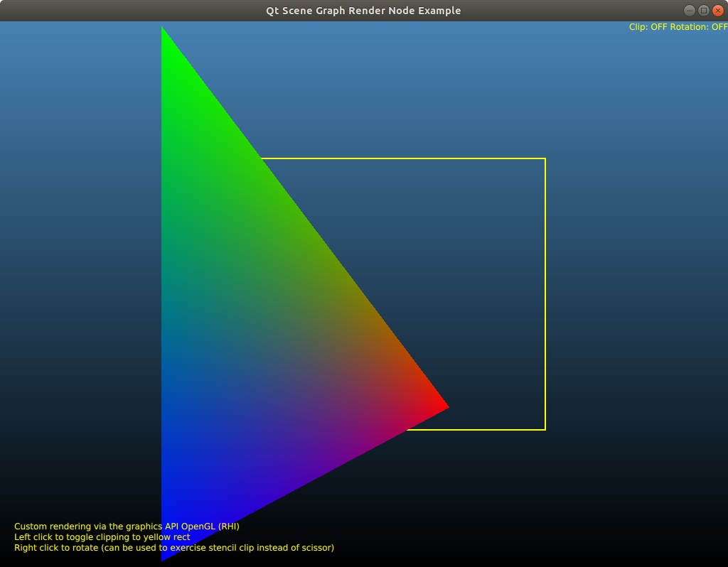This screenshot has height=567, width=728.
Task: Click the top-right corner of the yellow rectangle
Action: click(x=545, y=158)
